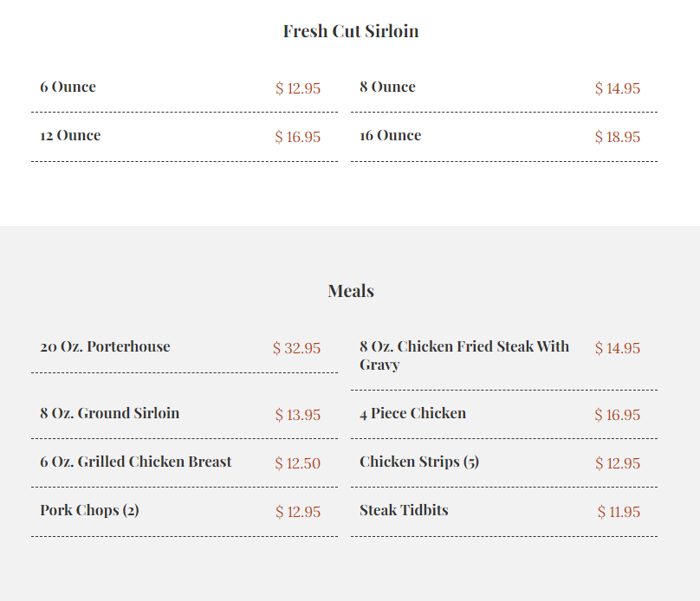Choose the Pork Chops (2) meal
700x601 pixels.
tap(90, 510)
